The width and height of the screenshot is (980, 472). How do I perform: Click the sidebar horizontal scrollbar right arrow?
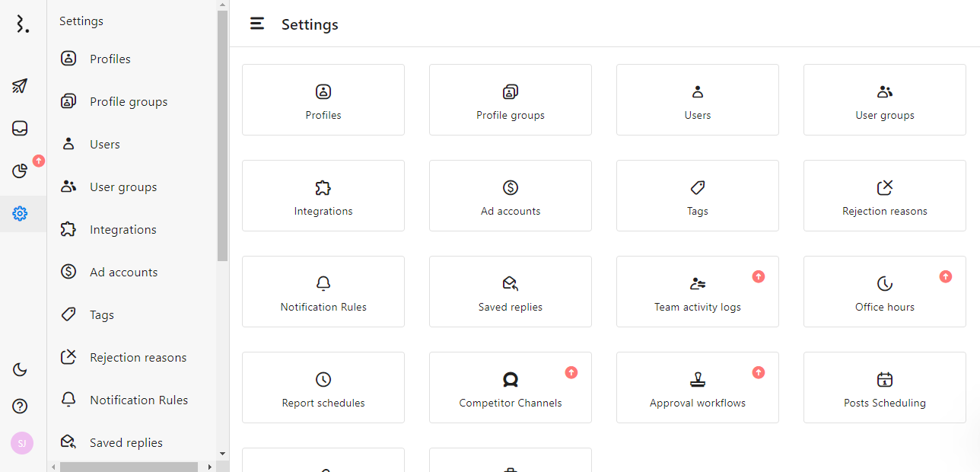click(210, 467)
